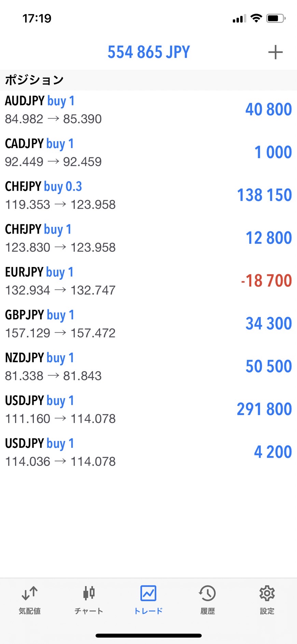Select the trade (トレード) graph icon
The width and height of the screenshot is (297, 644).
[148, 593]
